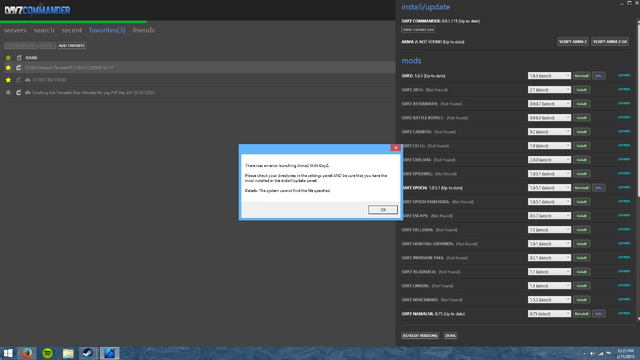Click notes icon for Overpoch Taviana server
The width and height of the screenshot is (640, 360).
pyautogui.click(x=18, y=68)
